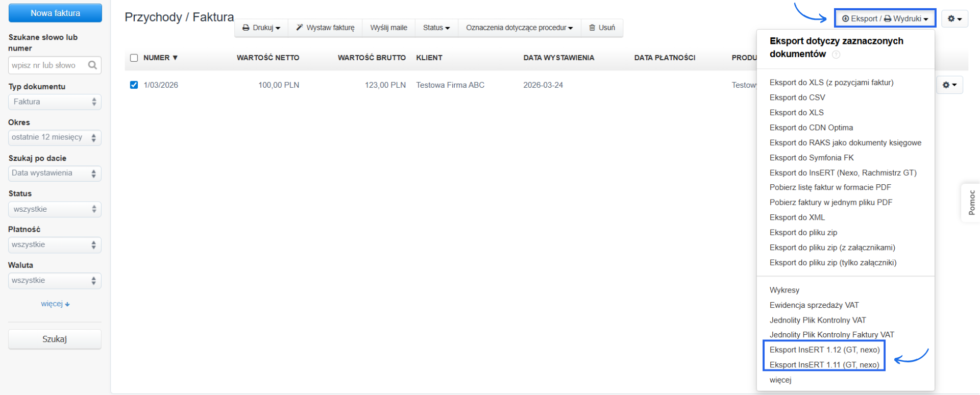This screenshot has height=395, width=980.
Task: Open the Eksport / Wydruki dropdown button
Action: [x=885, y=18]
